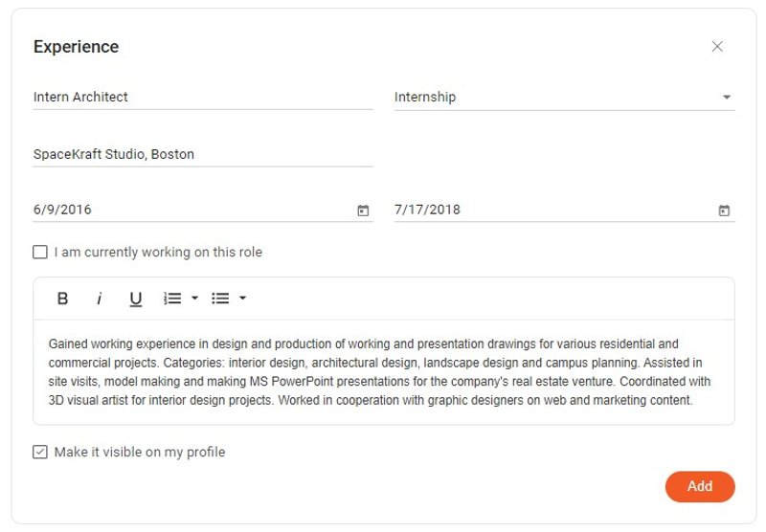Toggle Italic formatting in editor toolbar

point(99,299)
